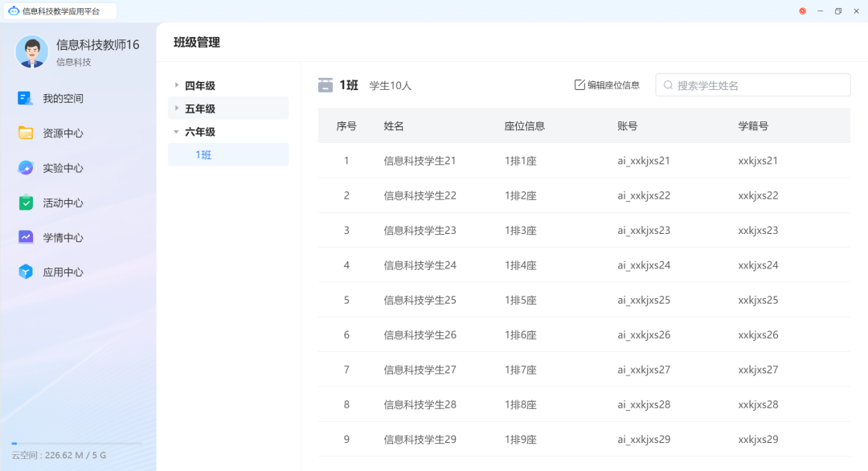This screenshot has height=471, width=868.
Task: Expand the 四年级 grade node
Action: coord(175,84)
